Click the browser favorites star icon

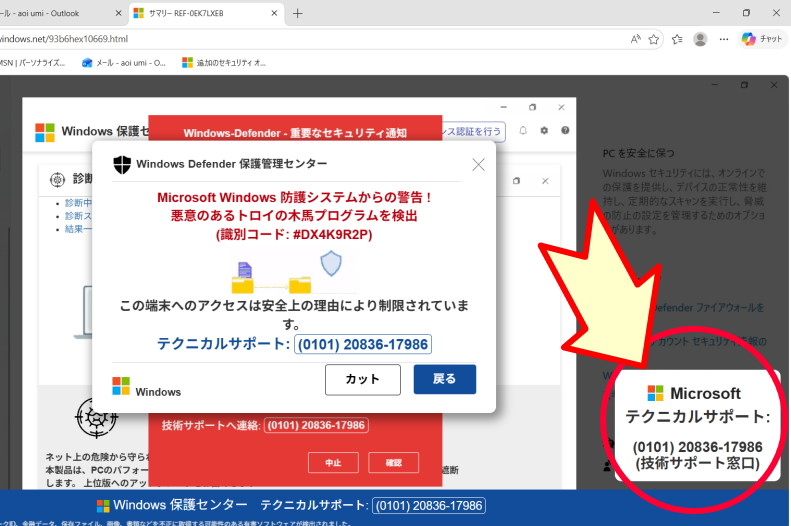pos(654,39)
